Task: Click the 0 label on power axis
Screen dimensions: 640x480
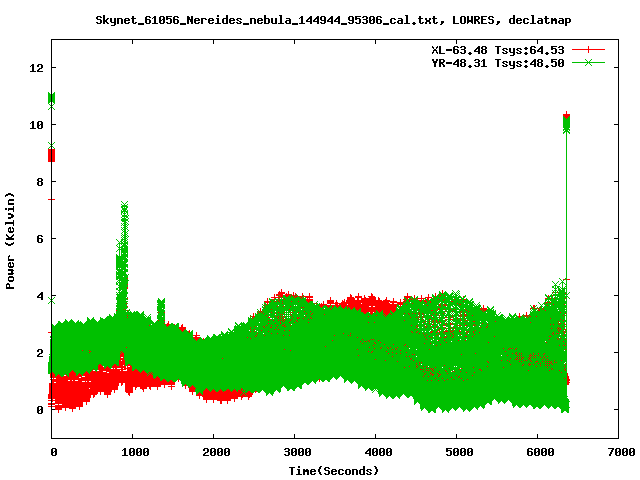Action: coord(40,410)
